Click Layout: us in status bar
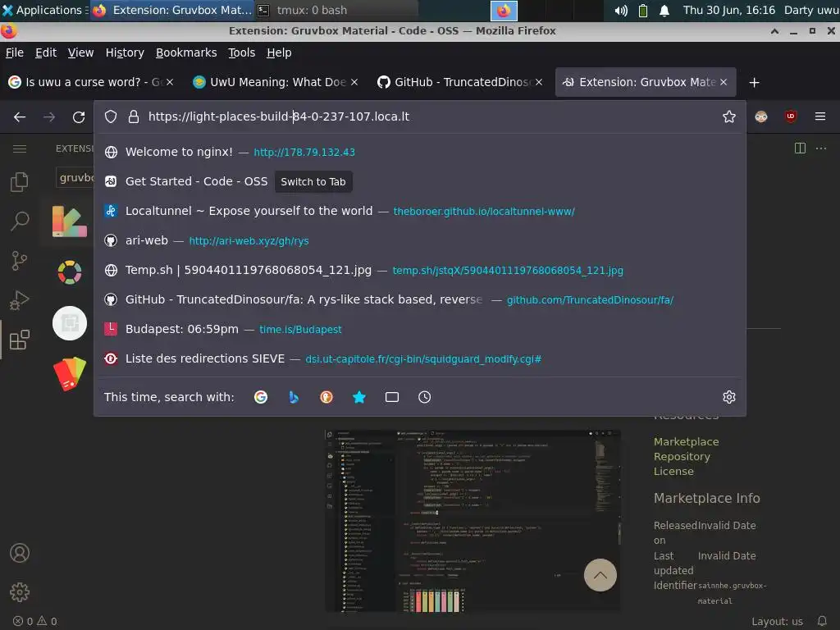This screenshot has height=630, width=840. (x=777, y=622)
